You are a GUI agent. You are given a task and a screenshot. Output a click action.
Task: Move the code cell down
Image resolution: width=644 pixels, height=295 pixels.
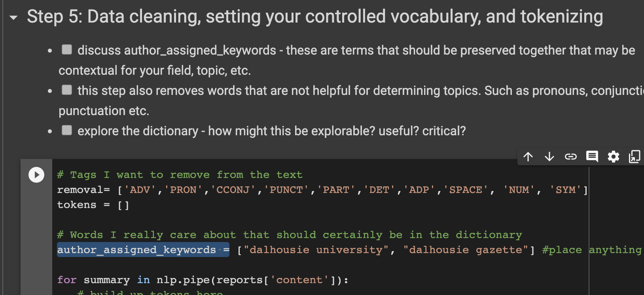pyautogui.click(x=549, y=156)
